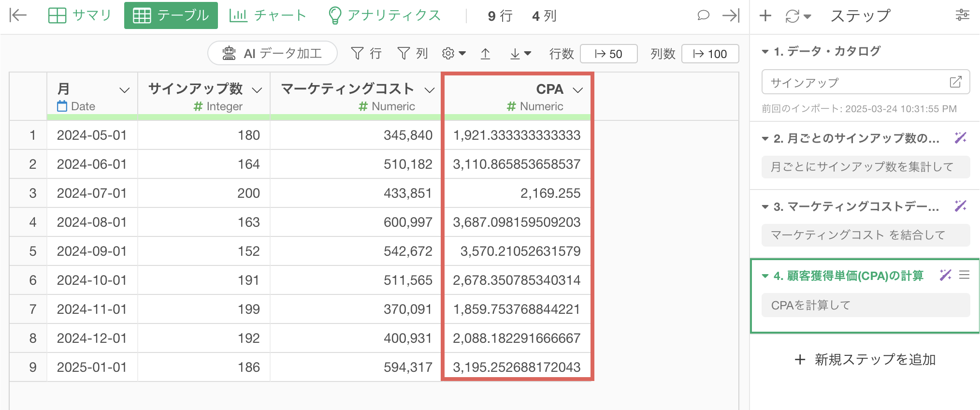The height and width of the screenshot is (410, 980).
Task: Click the AI wand icon on step 4
Action: (945, 275)
